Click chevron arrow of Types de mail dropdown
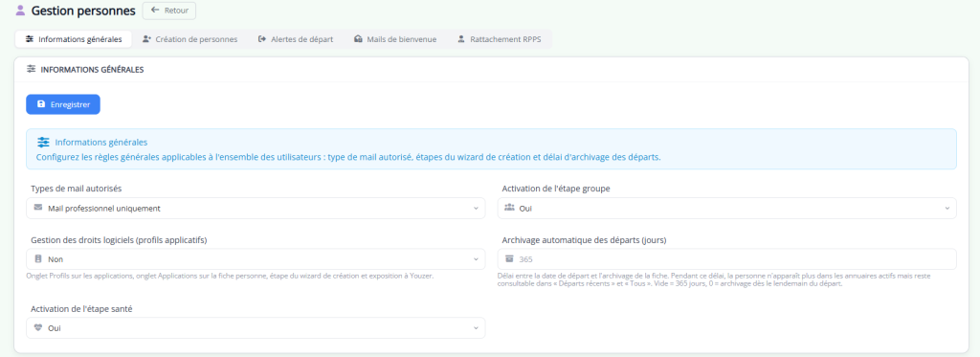 tap(476, 209)
